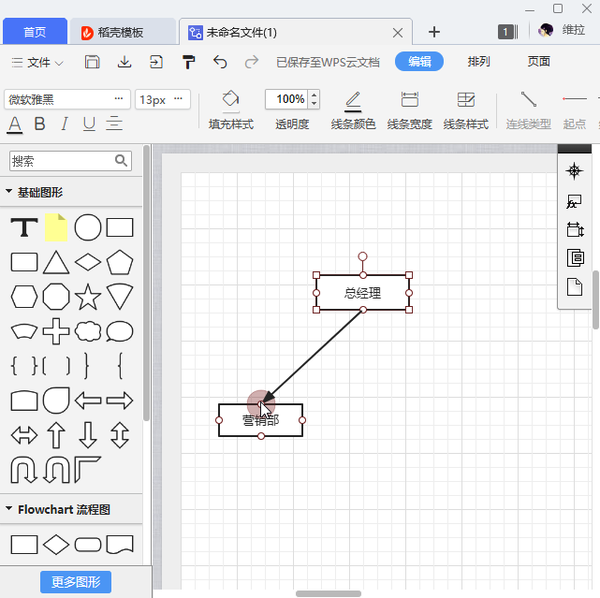Click the 更多图形 button
Viewport: 600px width, 598px height.
76,582
